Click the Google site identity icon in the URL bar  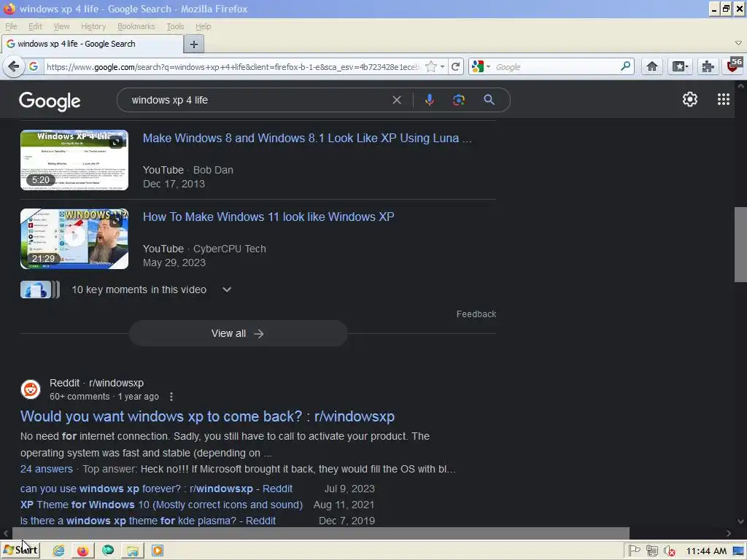(x=34, y=66)
